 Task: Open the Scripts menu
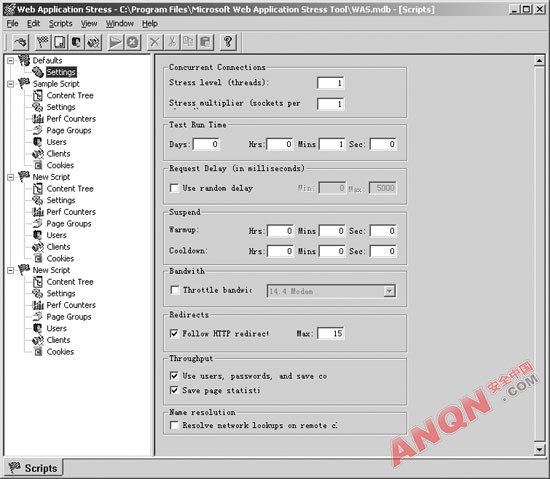point(60,24)
